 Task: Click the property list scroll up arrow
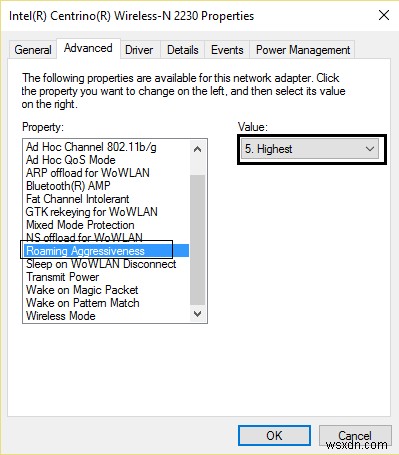(x=197, y=149)
